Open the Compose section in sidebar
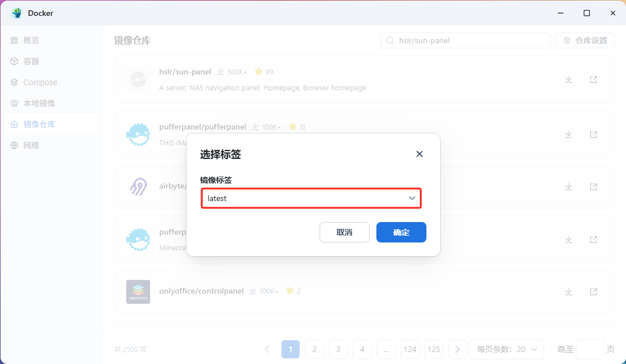This screenshot has width=626, height=364. pos(52,82)
